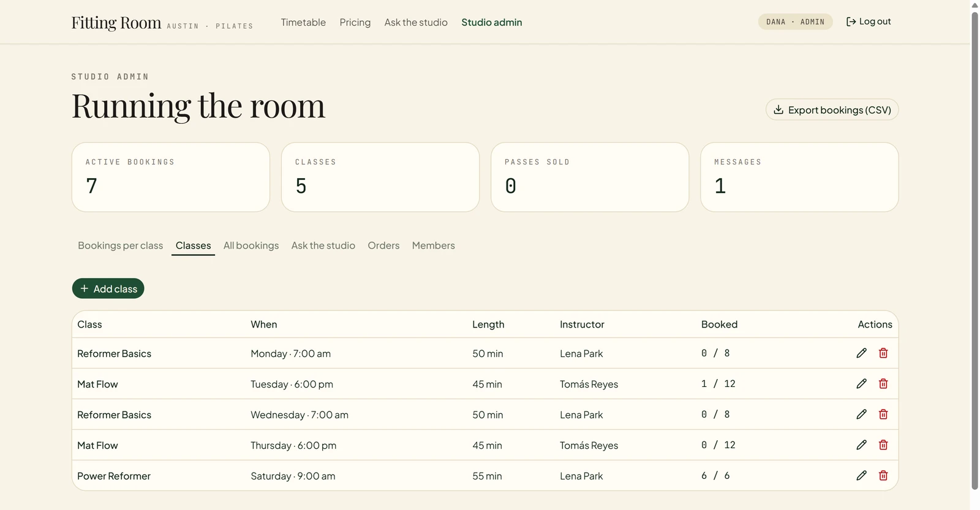Click the "Saturday · 9:00 am" cell
This screenshot has width=980, height=510.
point(293,476)
